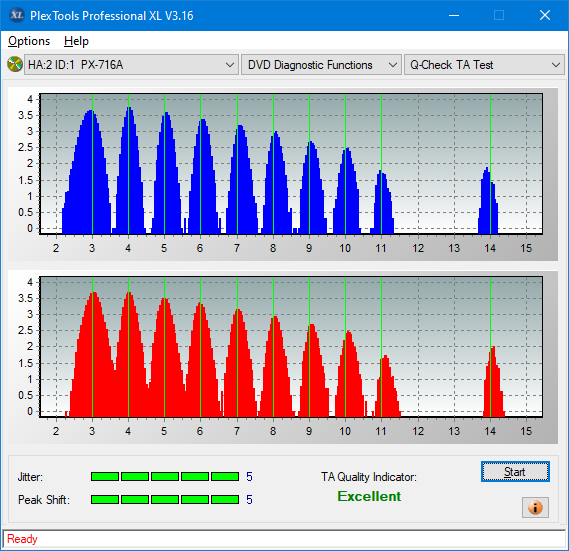Click the Jitter green level bar

click(x=165, y=477)
